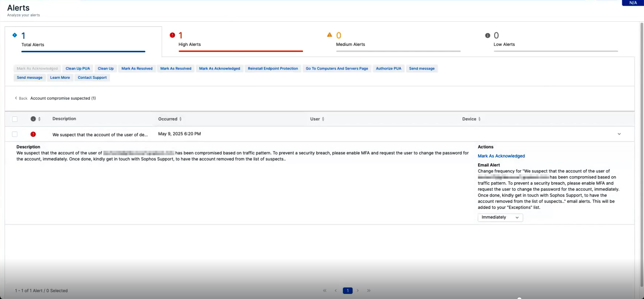Click the vertical scrollbar on the right

pyautogui.click(x=641, y=154)
